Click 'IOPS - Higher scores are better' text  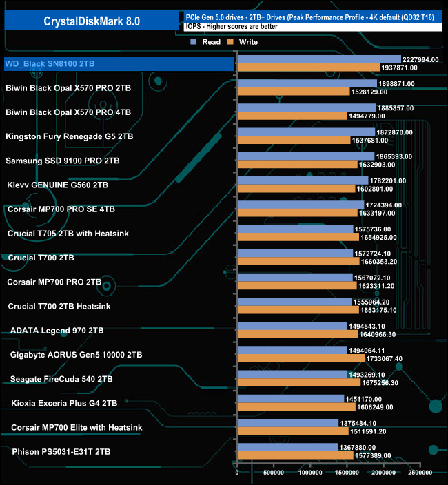[232, 27]
